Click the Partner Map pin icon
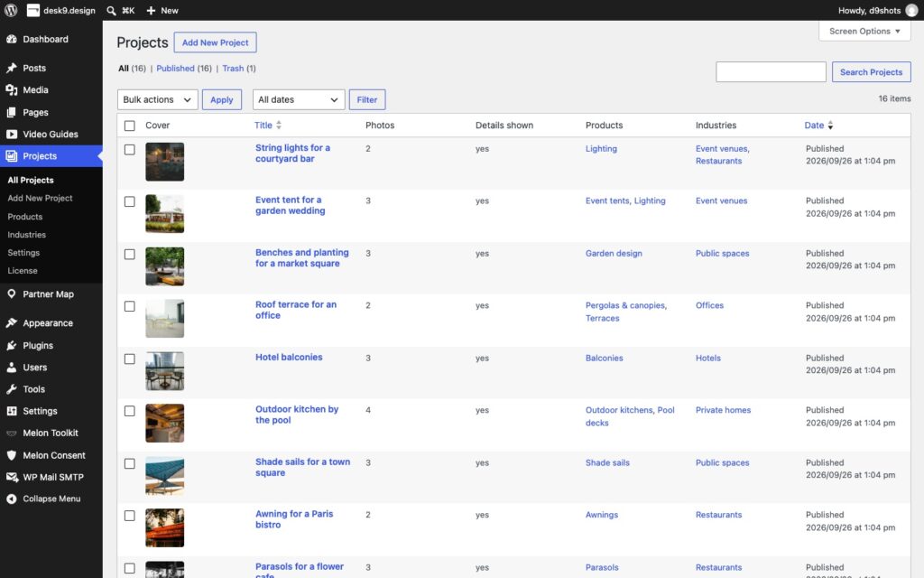The image size is (924, 578). point(11,294)
